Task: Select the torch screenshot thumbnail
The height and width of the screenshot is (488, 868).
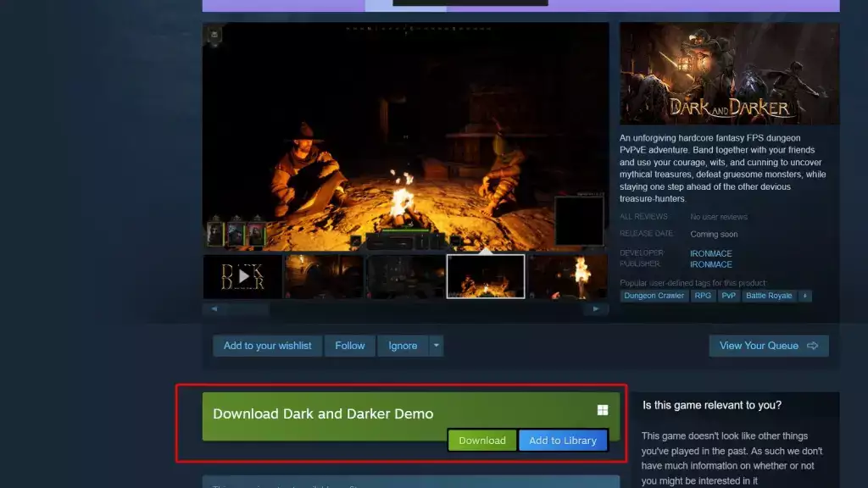Action: pos(567,276)
